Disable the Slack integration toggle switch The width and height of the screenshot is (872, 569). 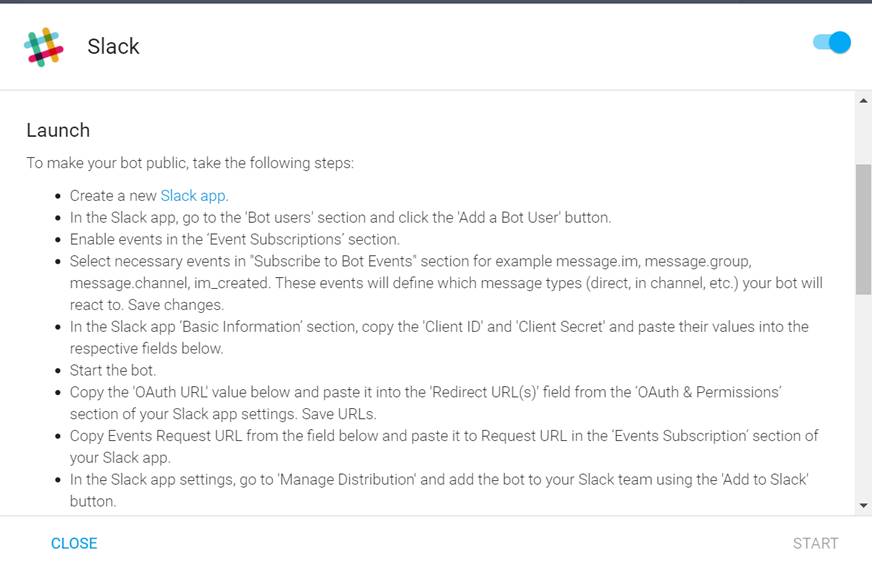coord(832,42)
